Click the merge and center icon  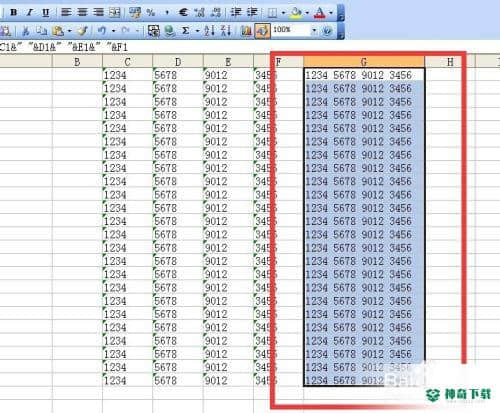coord(115,13)
